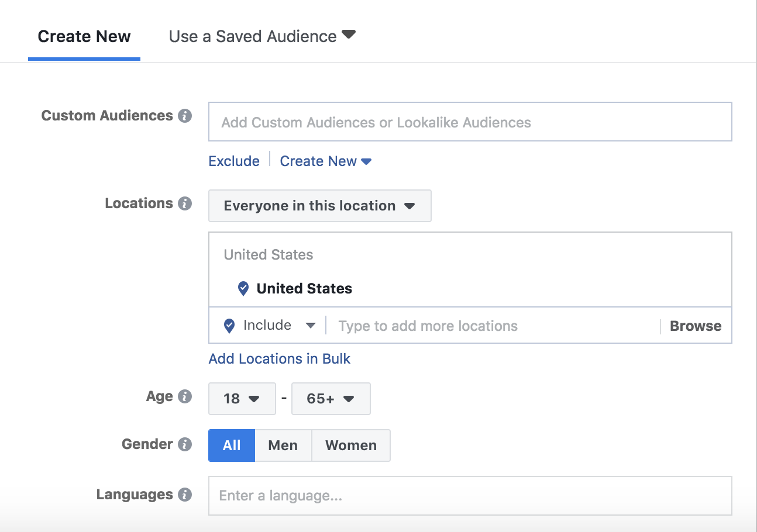This screenshot has width=757, height=532.
Task: Open the Create New audience dropdown link
Action: (x=325, y=161)
